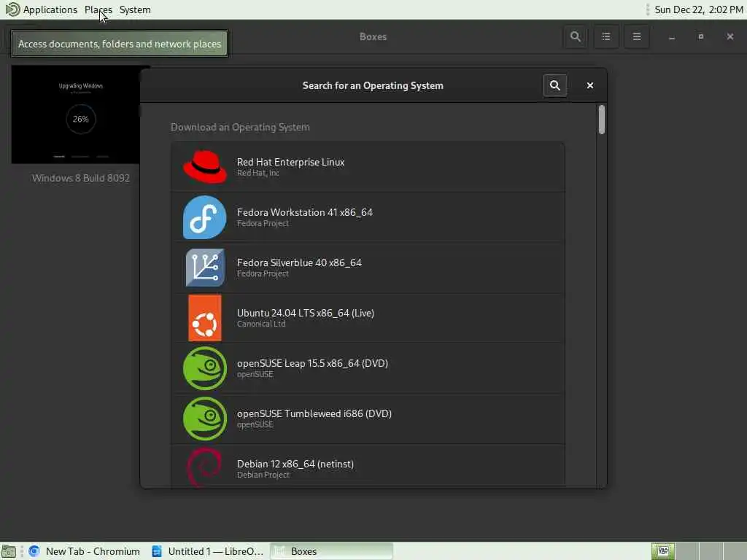Screen dimensions: 747x560
Task: Click the Fedora Workstation 41 logo
Action: click(x=205, y=217)
